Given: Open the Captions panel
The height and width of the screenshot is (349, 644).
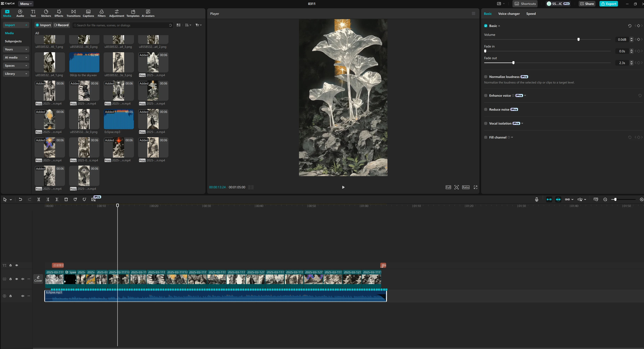Looking at the screenshot, I should (x=88, y=14).
